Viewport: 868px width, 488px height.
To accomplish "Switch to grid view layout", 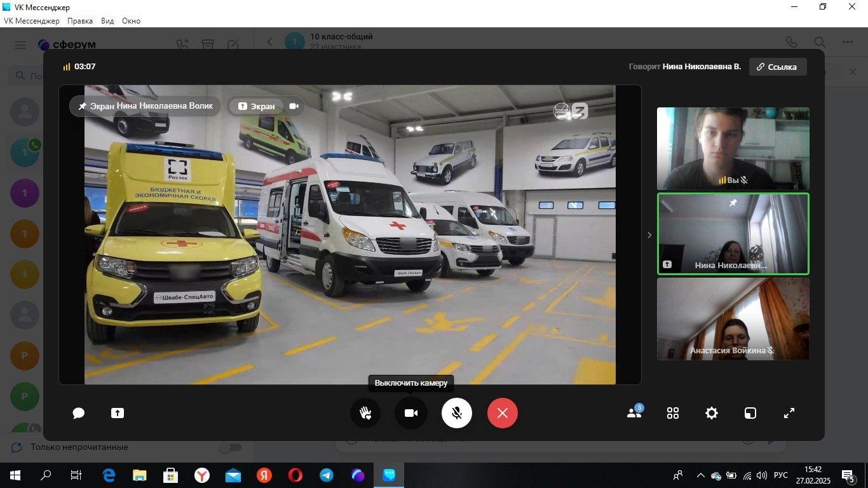I will pos(673,413).
